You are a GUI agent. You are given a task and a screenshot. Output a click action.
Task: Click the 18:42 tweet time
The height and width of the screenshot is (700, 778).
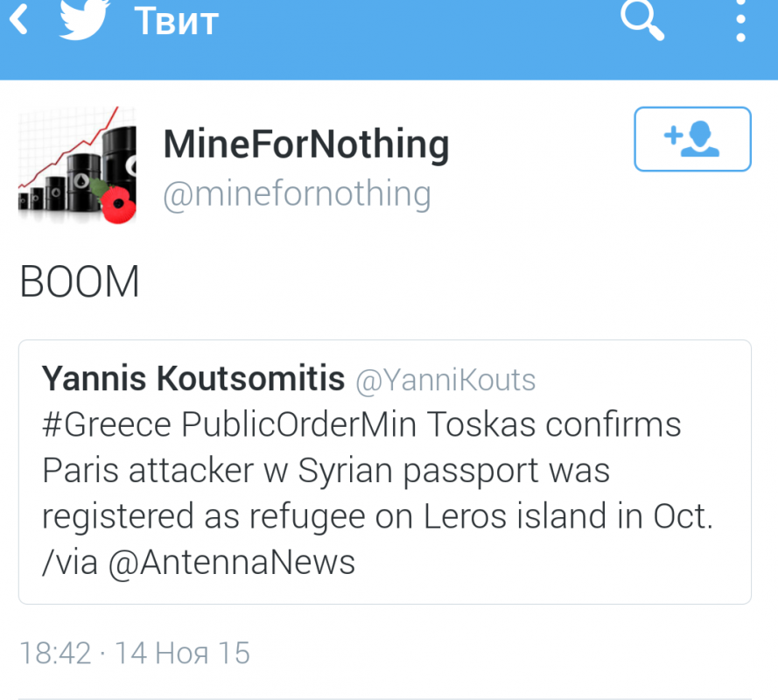pyautogui.click(x=55, y=653)
